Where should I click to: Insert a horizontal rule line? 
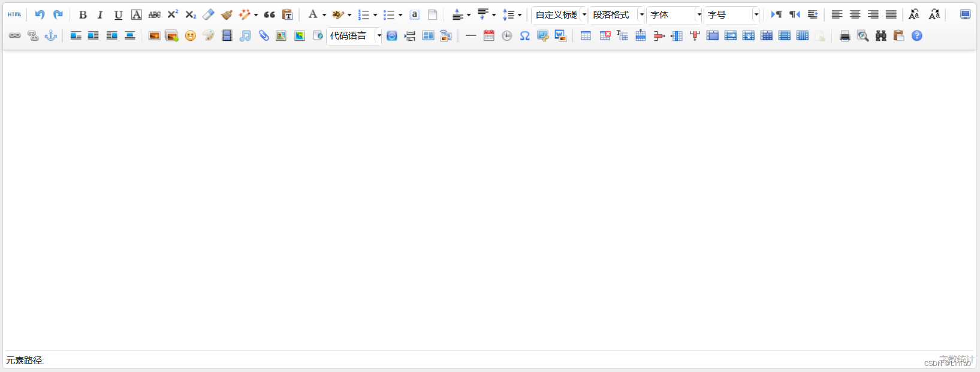tap(471, 36)
